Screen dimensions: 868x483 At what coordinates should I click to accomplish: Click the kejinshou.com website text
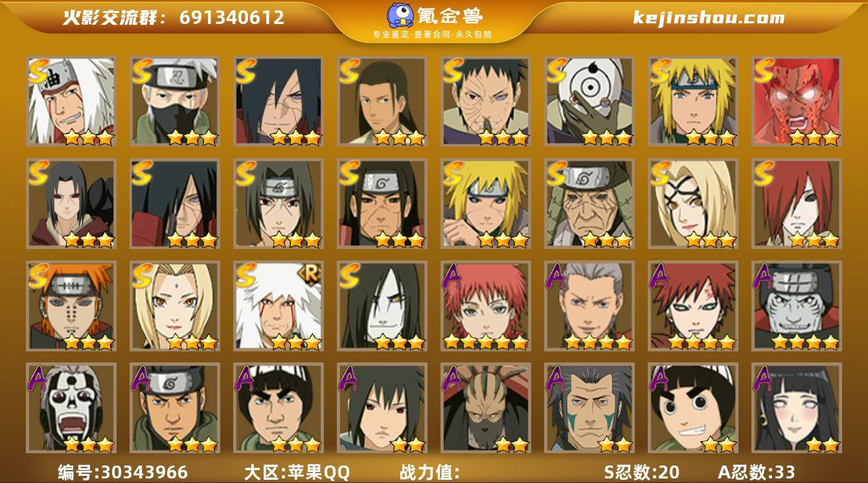coord(709,18)
